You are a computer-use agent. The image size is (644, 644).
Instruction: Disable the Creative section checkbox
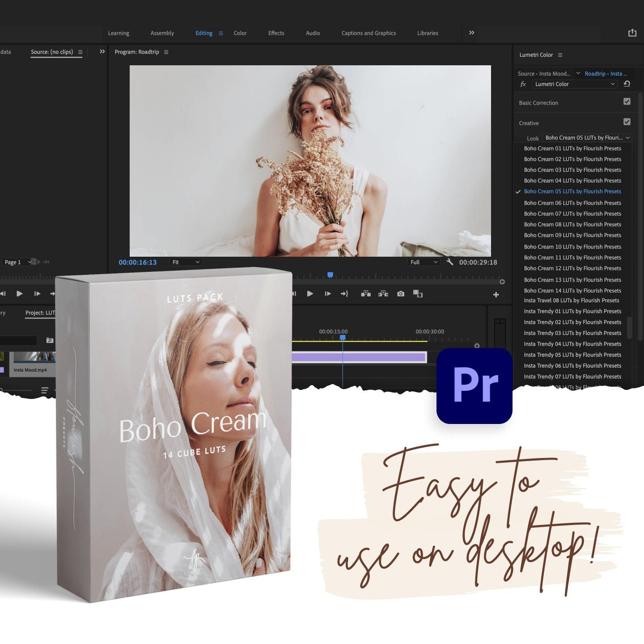627,122
